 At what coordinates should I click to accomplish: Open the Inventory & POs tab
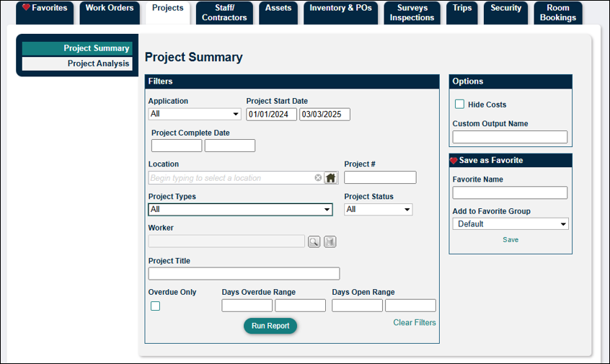[x=341, y=12]
